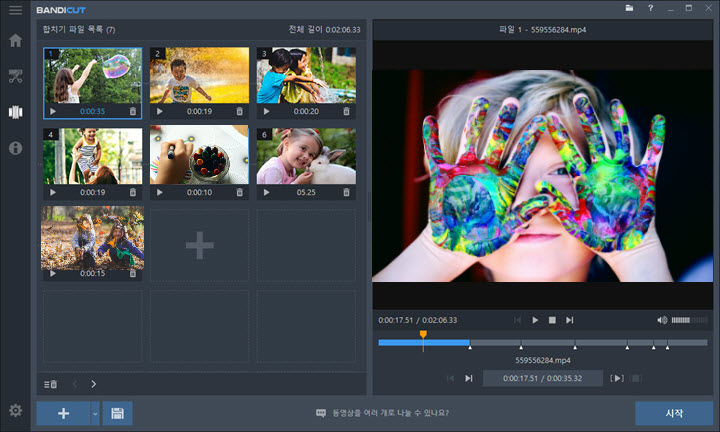This screenshot has width=720, height=432.
Task: Play the segment with bracketed play icon
Action: (x=617, y=378)
